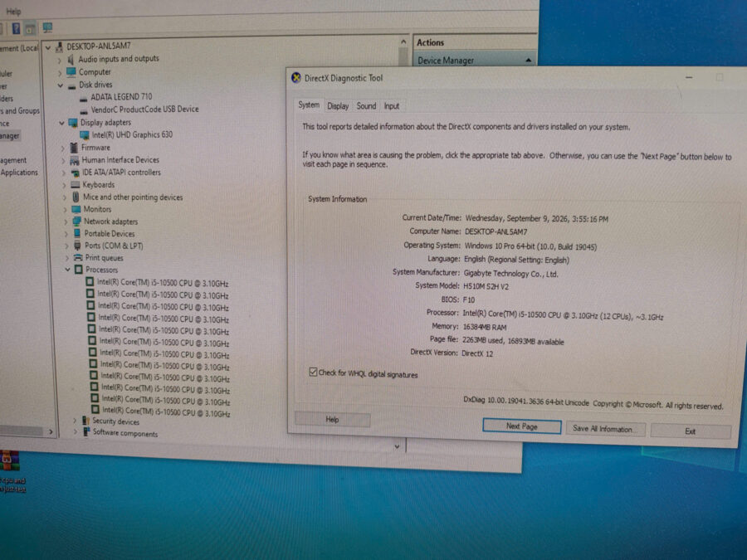
Task: Collapse the Display adapters node
Action: [x=61, y=124]
